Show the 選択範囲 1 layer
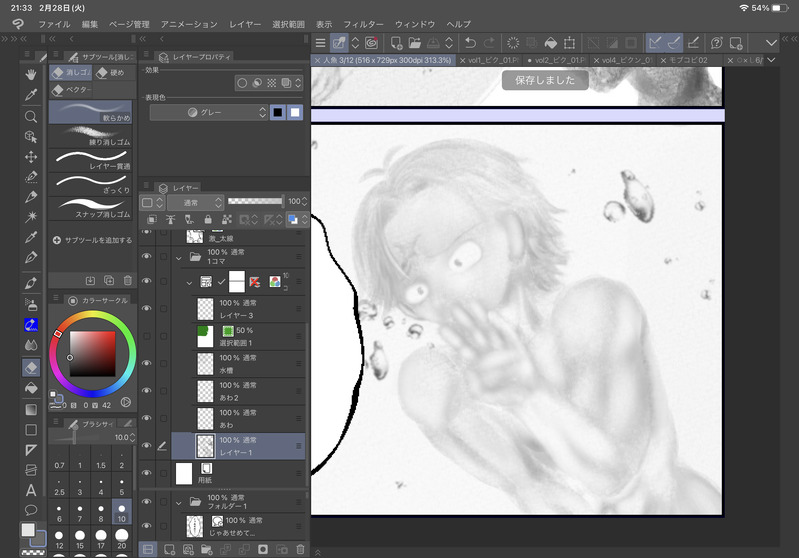The image size is (799, 558). [x=147, y=336]
